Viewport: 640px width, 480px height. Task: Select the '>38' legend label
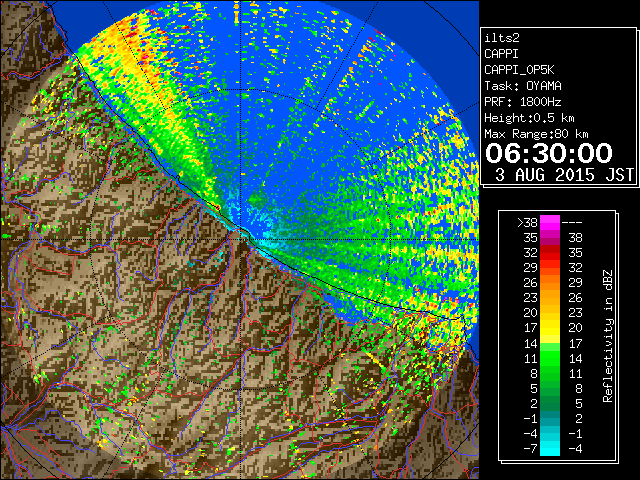click(527, 223)
